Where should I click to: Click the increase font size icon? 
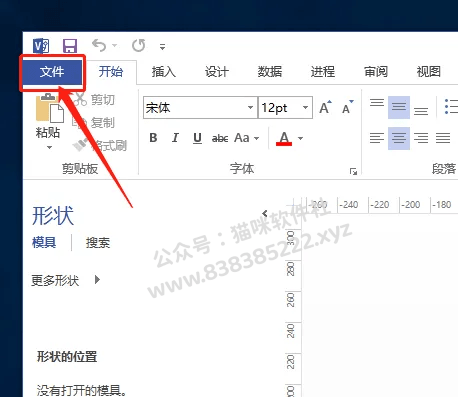[325, 107]
